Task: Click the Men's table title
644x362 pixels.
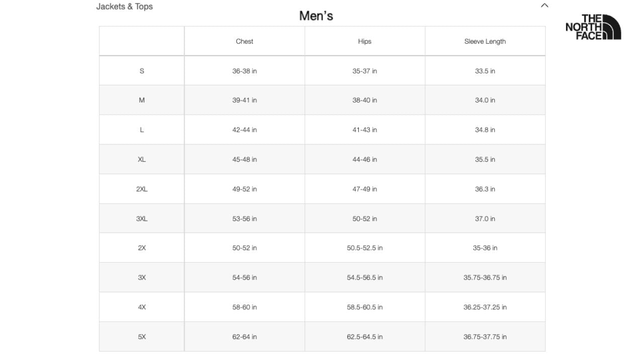Action: coord(316,16)
